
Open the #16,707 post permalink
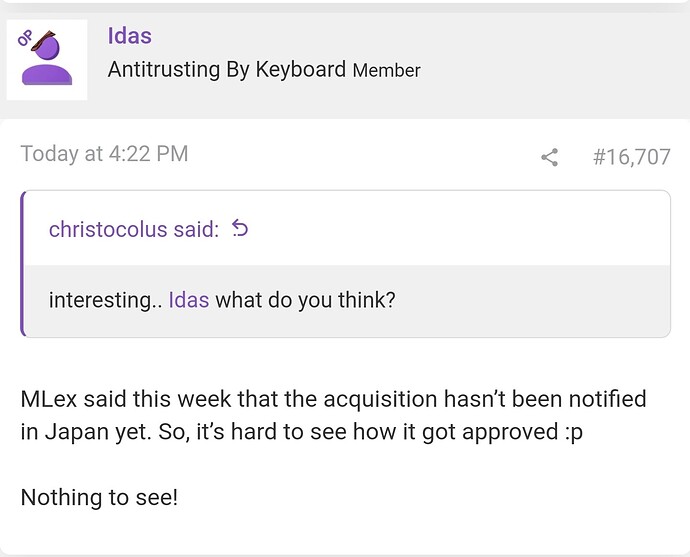coord(631,157)
